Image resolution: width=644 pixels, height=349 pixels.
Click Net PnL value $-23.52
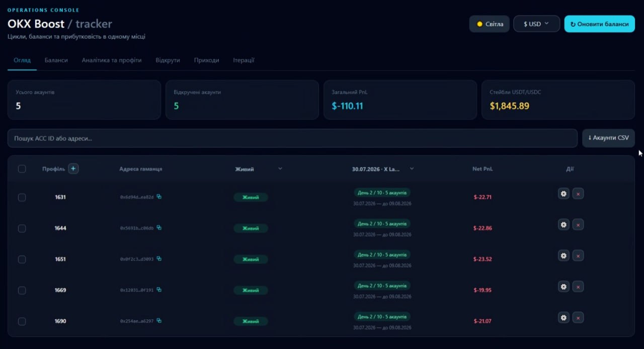coord(482,259)
